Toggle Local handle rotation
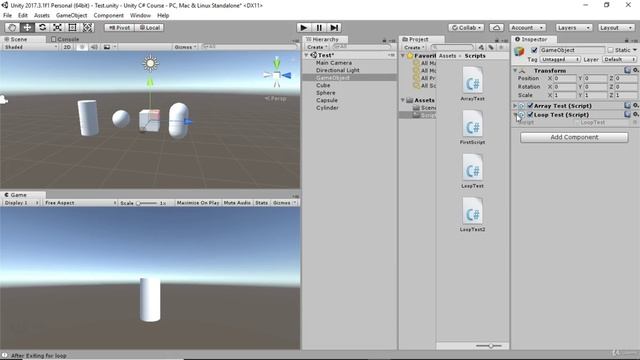The image size is (640, 360). point(149,27)
